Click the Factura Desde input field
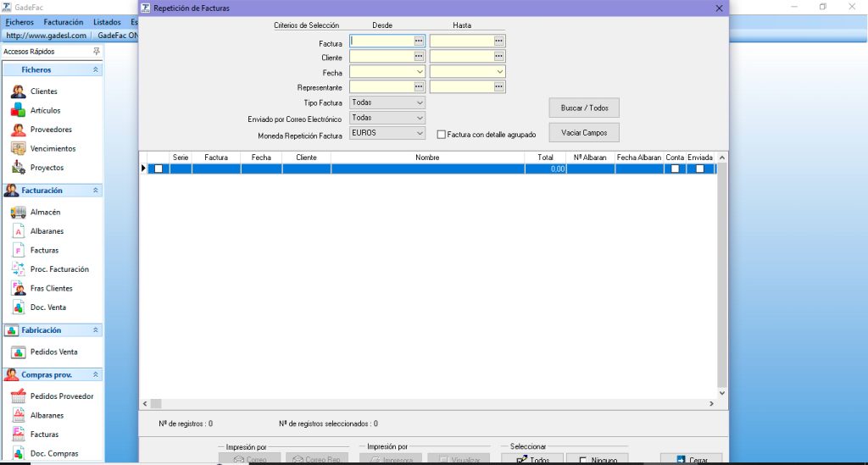This screenshot has width=868, height=465. pyautogui.click(x=381, y=41)
